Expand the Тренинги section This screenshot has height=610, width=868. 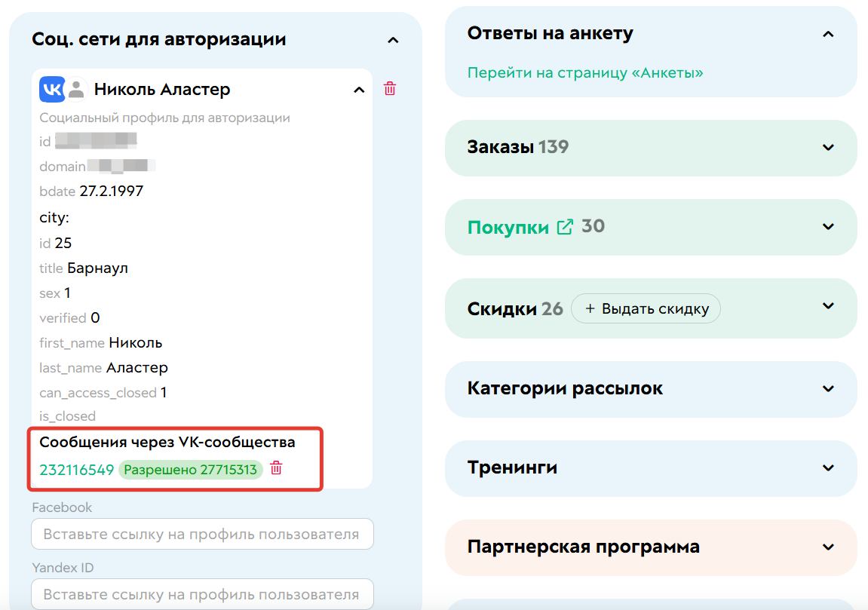pos(828,468)
